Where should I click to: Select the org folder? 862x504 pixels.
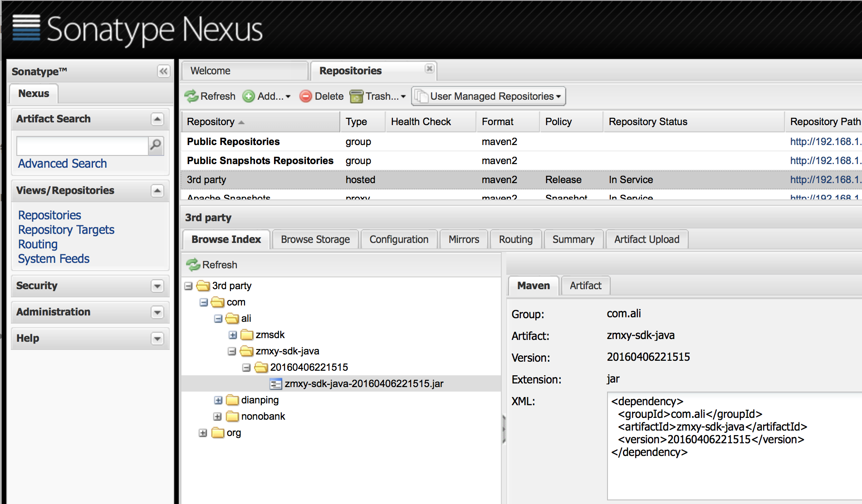click(234, 433)
